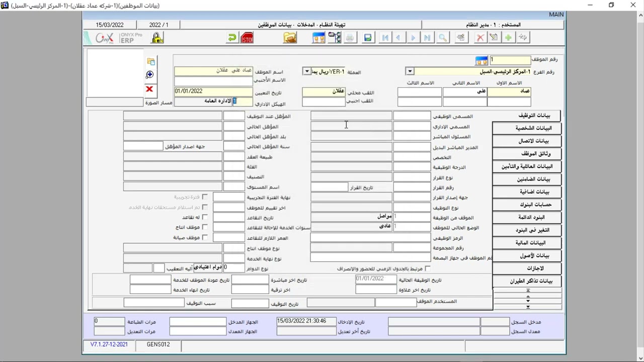Open the التغير في البنود tab
Viewport: 644px width, 362px height.
[526, 230]
